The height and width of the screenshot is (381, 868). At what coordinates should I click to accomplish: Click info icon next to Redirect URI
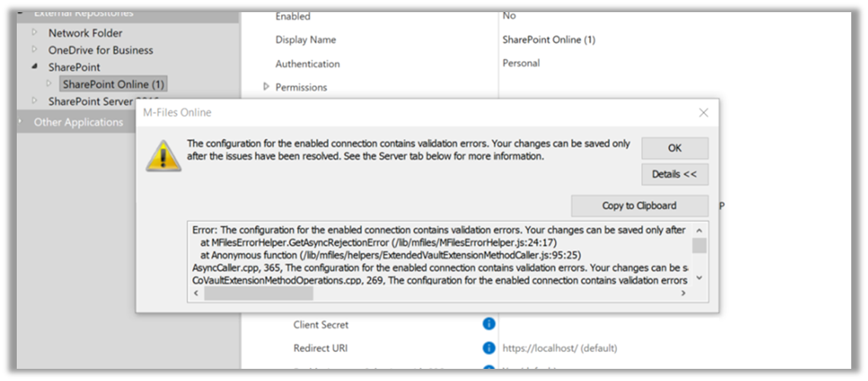click(489, 348)
